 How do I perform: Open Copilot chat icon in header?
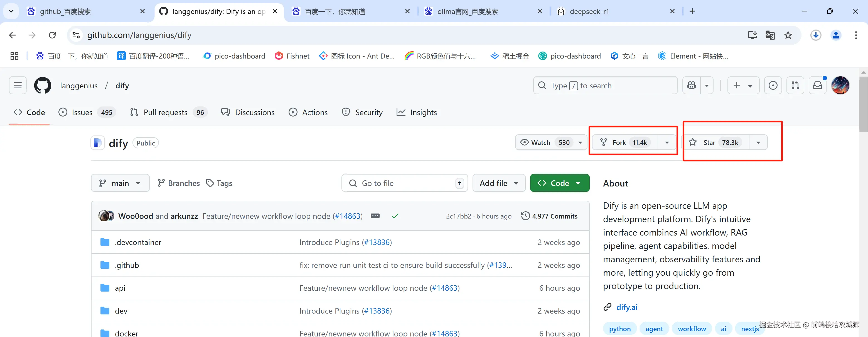pos(692,85)
